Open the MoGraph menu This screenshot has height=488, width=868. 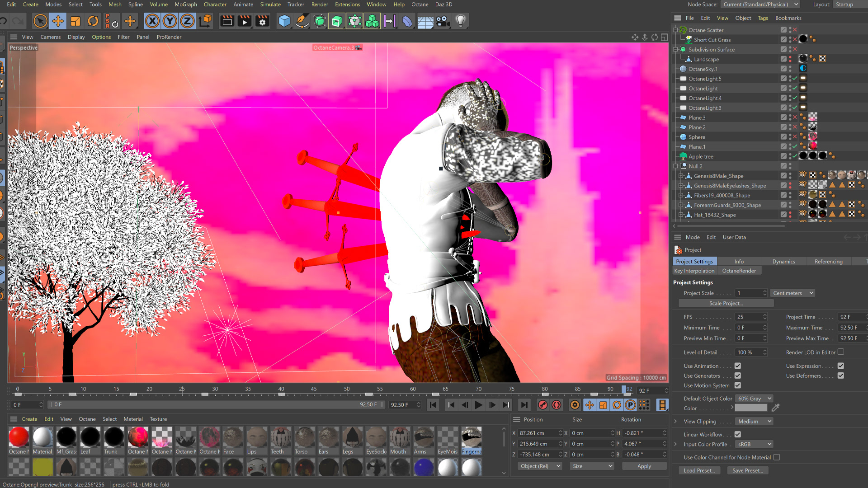[185, 5]
